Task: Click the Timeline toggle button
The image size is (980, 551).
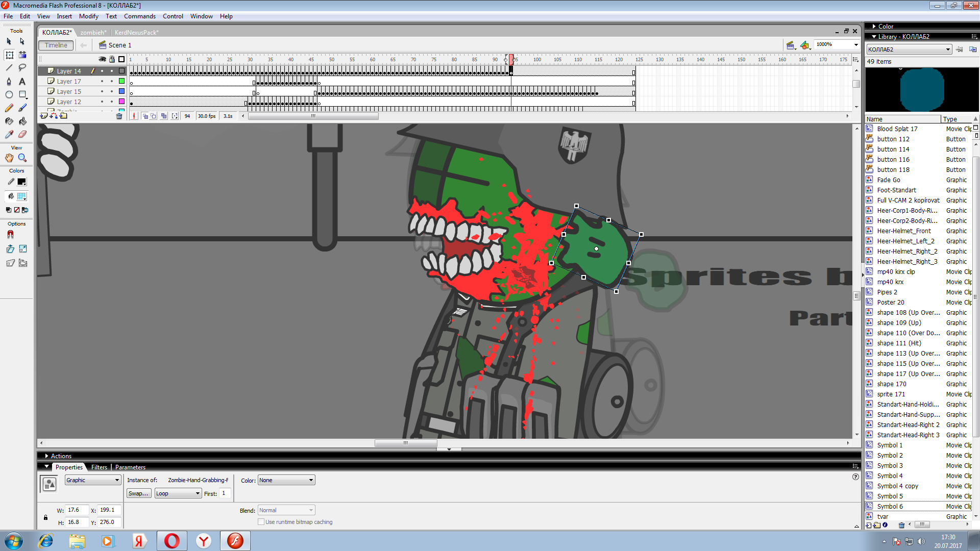Action: click(56, 45)
